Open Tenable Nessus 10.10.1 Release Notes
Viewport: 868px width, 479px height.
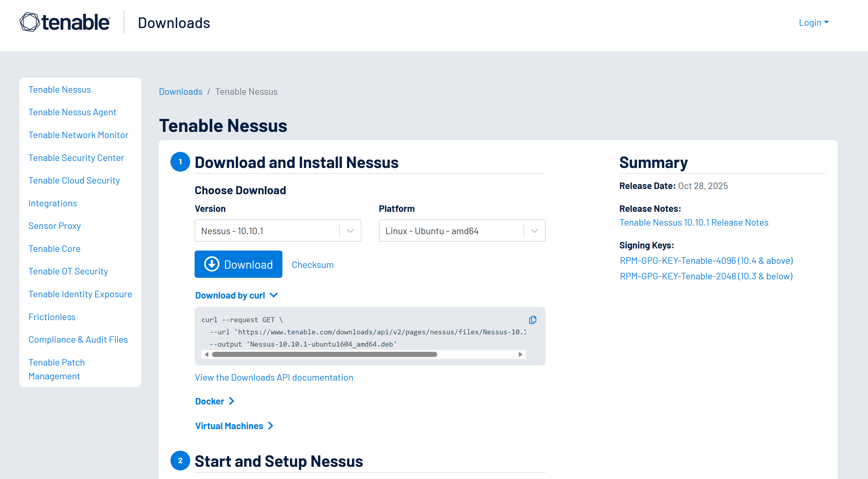tap(693, 222)
